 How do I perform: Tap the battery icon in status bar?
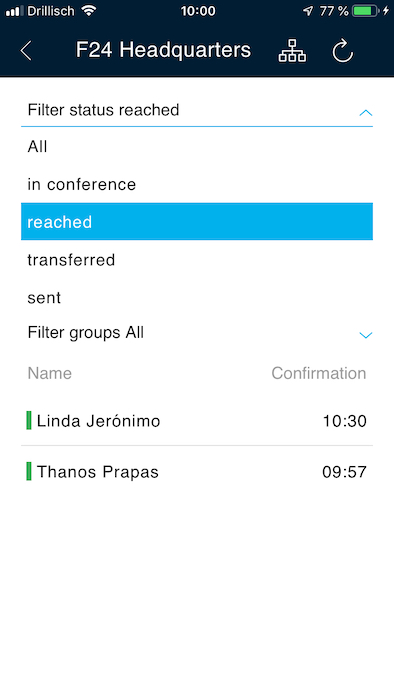pyautogui.click(x=365, y=11)
